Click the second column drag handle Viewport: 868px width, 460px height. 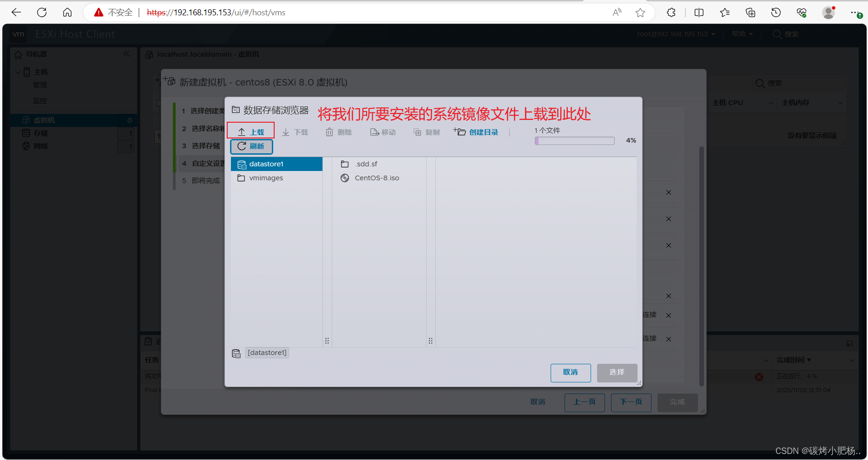coord(431,341)
